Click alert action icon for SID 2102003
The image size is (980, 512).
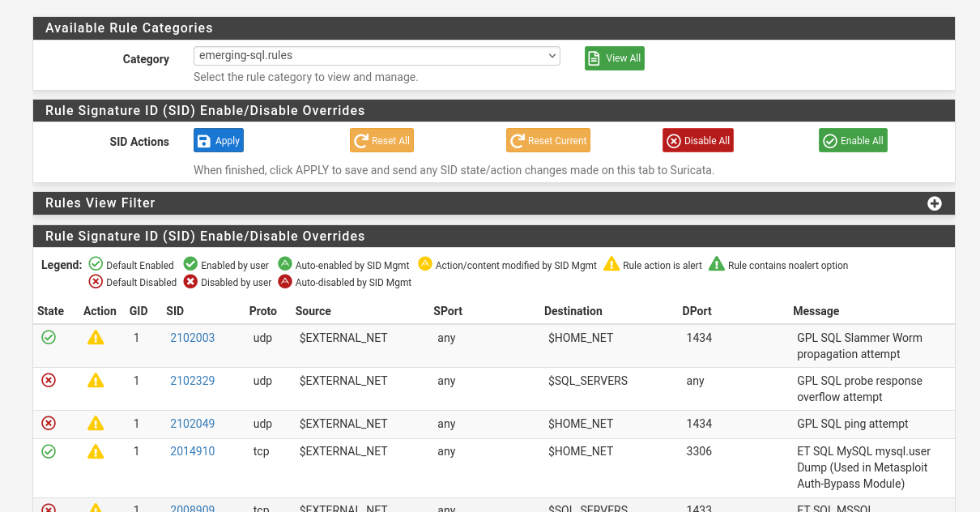(96, 337)
